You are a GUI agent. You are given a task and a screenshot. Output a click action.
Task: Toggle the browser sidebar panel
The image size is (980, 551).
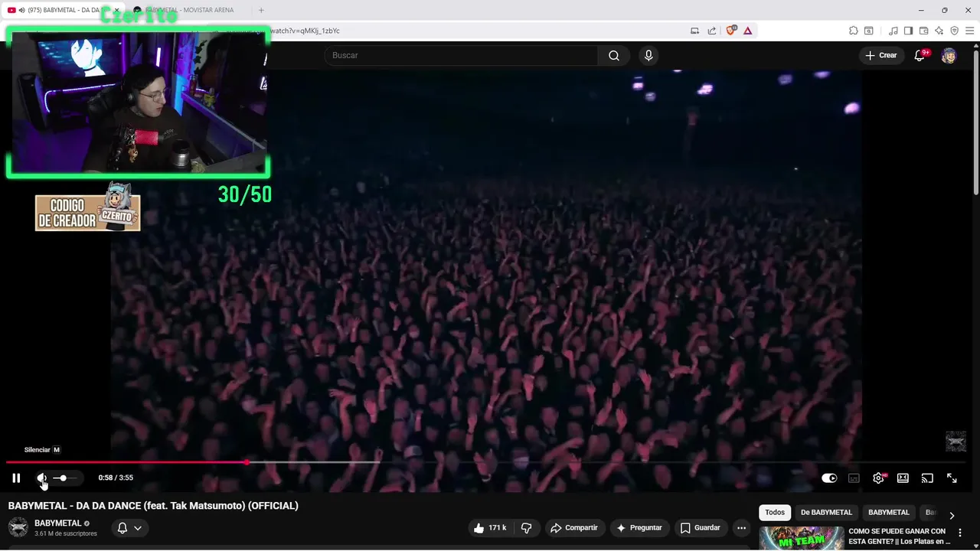(908, 31)
